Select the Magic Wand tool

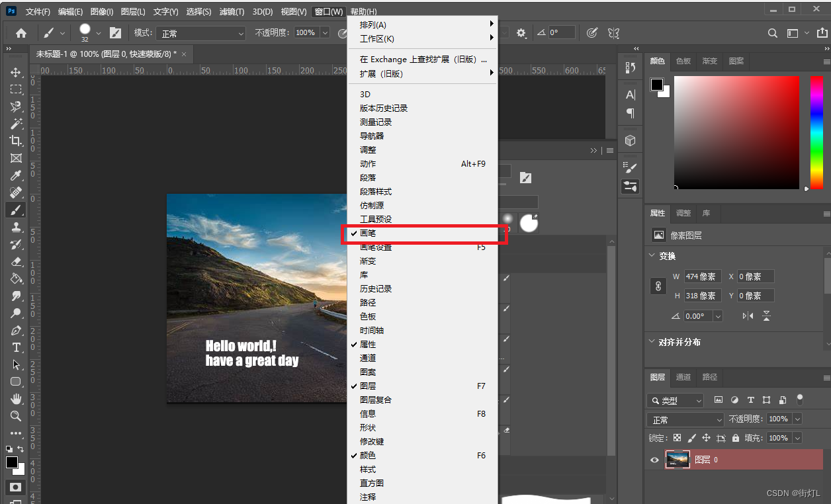[x=16, y=124]
